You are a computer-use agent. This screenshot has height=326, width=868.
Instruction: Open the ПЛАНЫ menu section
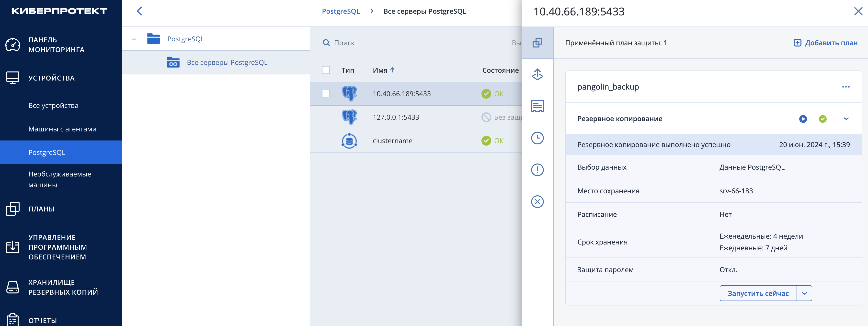41,209
